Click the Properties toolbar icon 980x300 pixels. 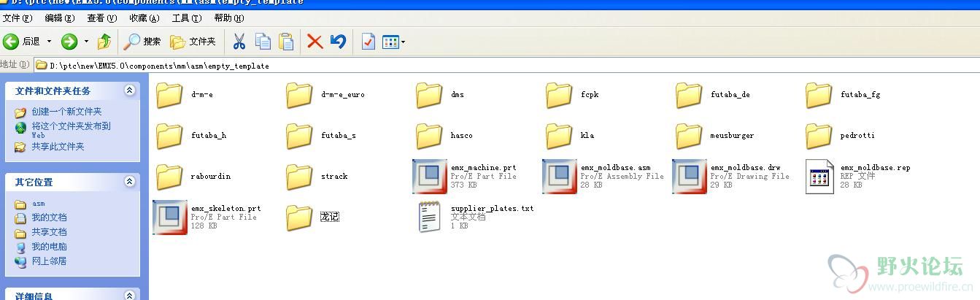[x=369, y=42]
